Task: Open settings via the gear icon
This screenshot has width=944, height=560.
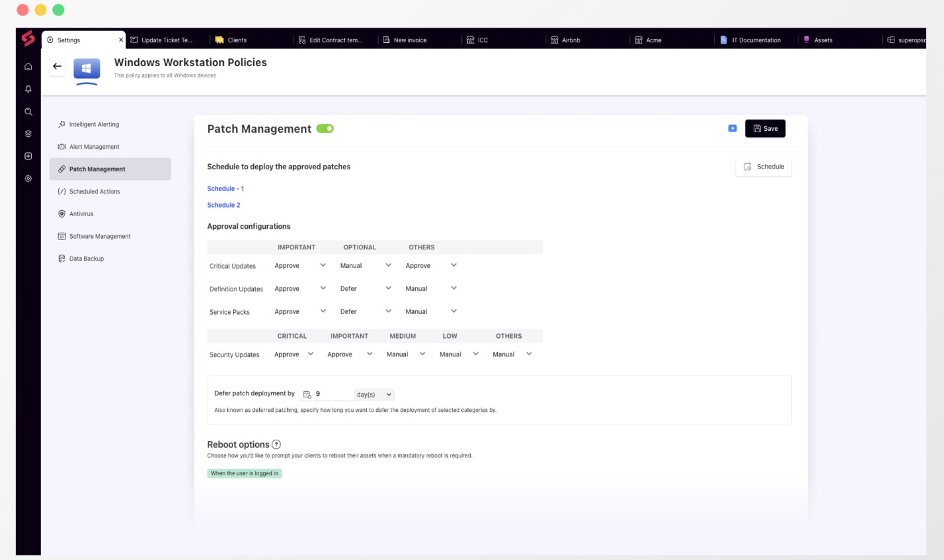Action: (28, 179)
